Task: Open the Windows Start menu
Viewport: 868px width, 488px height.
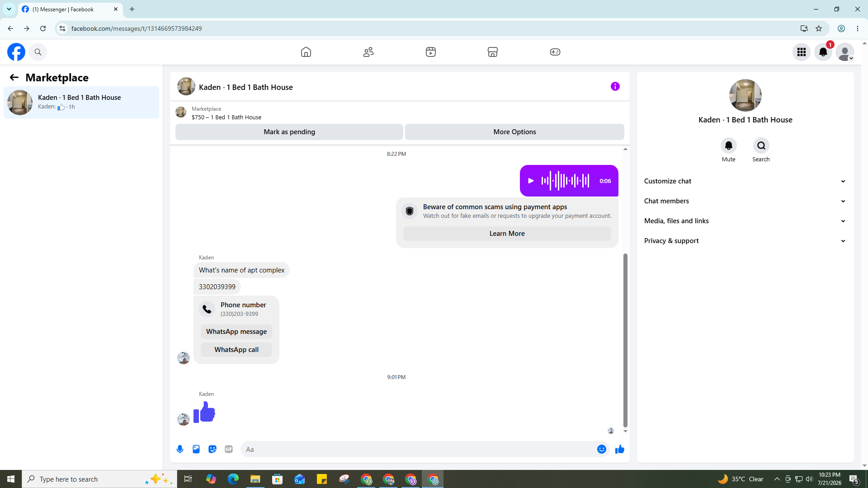Action: [11, 479]
